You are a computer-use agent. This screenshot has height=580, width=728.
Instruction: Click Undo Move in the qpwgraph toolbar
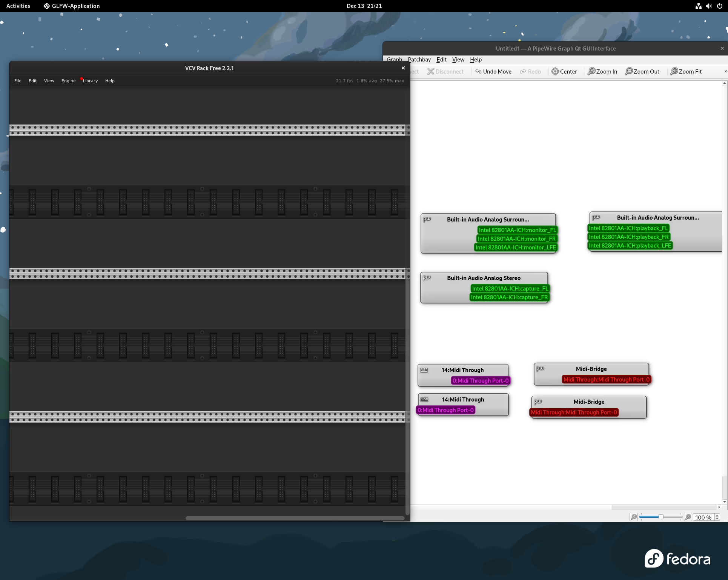point(493,72)
